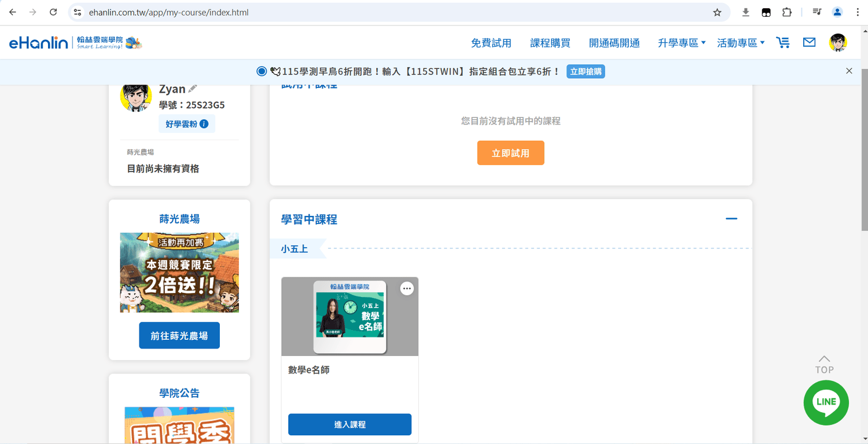Open the 開通碼開通 page
The width and height of the screenshot is (868, 444).
[614, 43]
